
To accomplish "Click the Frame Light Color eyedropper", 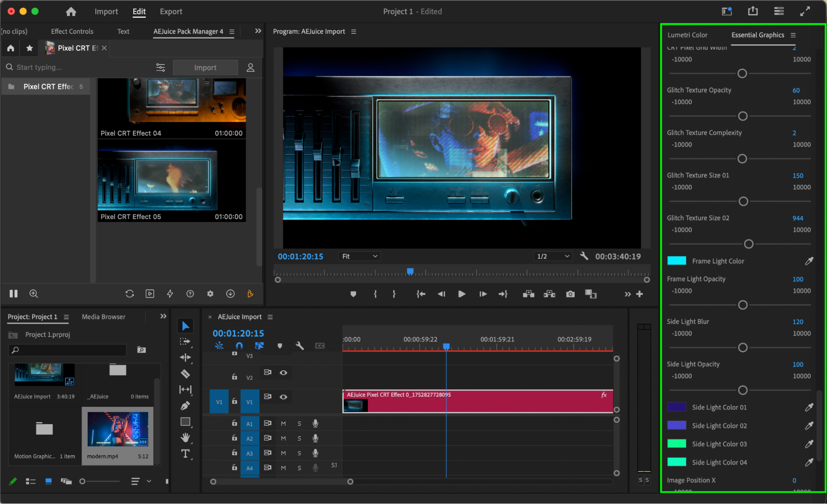I will click(809, 261).
